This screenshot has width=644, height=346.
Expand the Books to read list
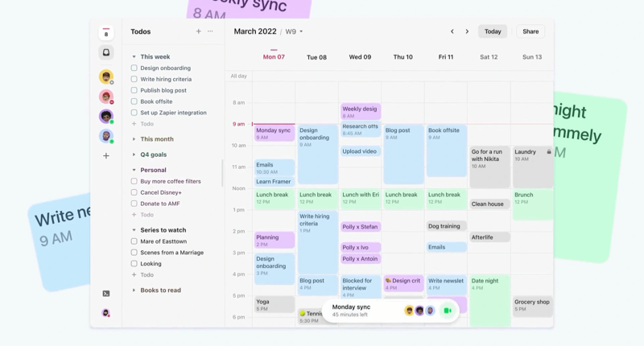134,290
